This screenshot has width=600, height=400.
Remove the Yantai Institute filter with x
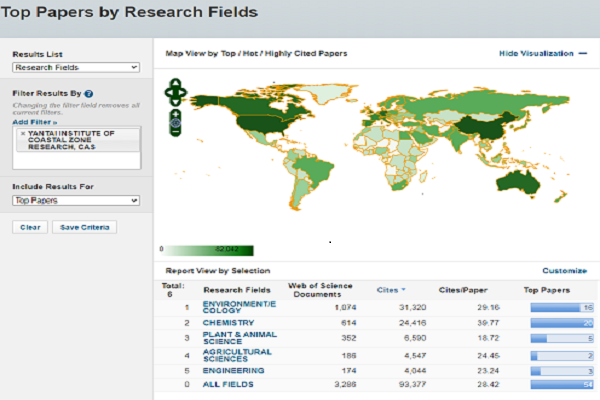tap(23, 133)
